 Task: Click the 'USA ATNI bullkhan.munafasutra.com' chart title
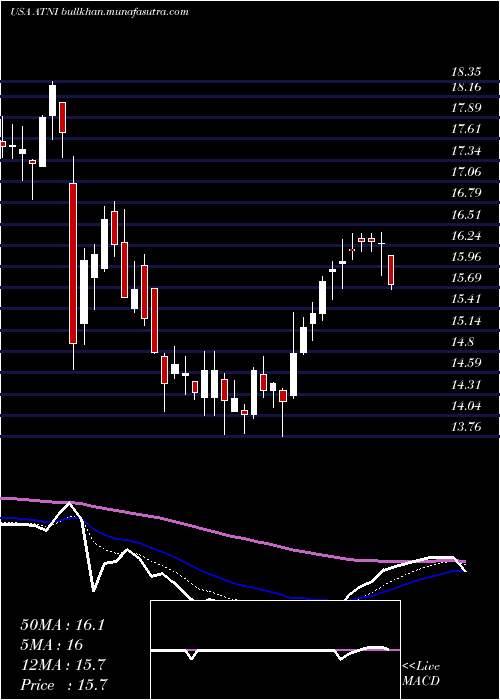100,12
